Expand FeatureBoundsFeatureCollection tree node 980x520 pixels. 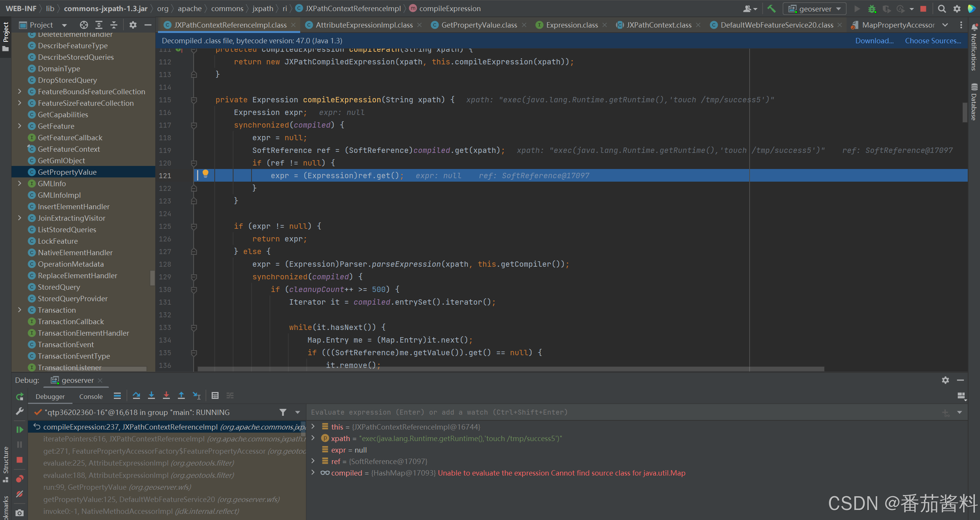point(20,92)
